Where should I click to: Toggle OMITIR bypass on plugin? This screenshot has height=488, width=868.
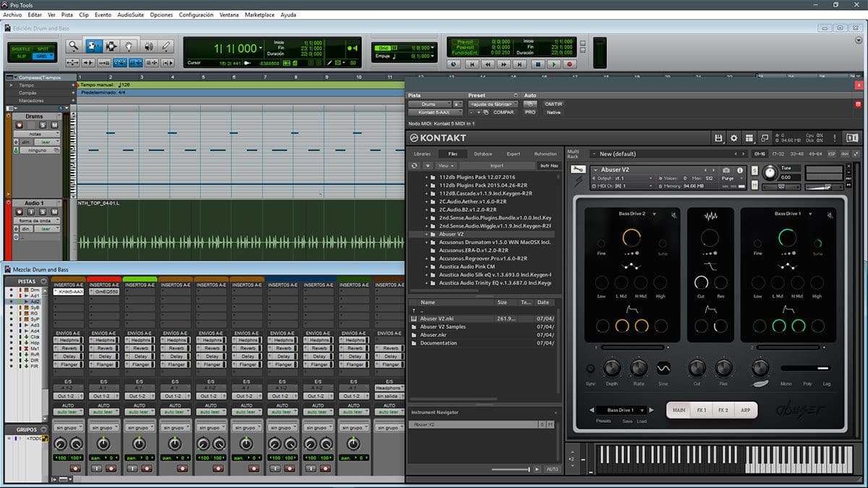click(553, 104)
